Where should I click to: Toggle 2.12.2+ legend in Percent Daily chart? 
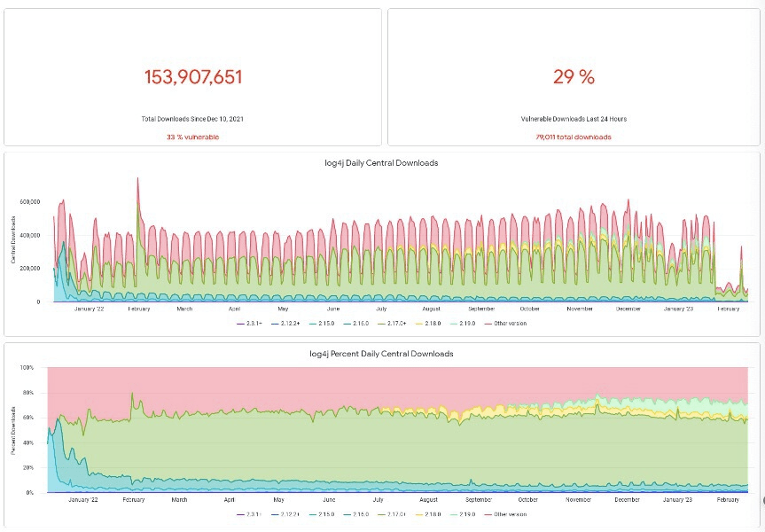point(285,514)
